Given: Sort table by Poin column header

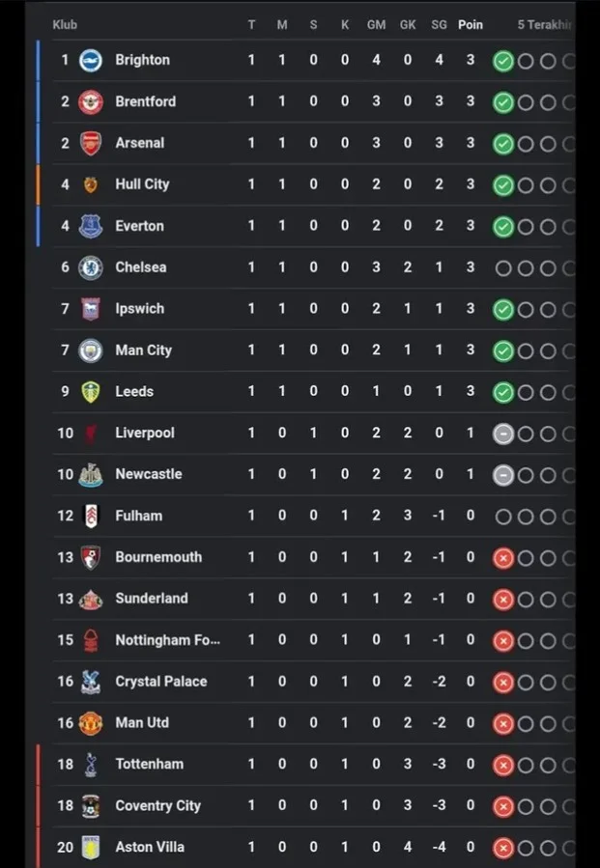Looking at the screenshot, I should coord(471,25).
